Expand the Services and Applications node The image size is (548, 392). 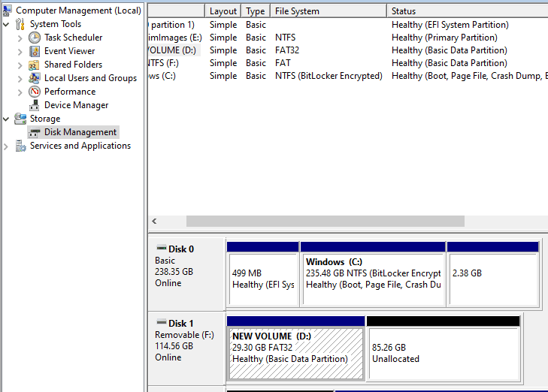[x=7, y=146]
